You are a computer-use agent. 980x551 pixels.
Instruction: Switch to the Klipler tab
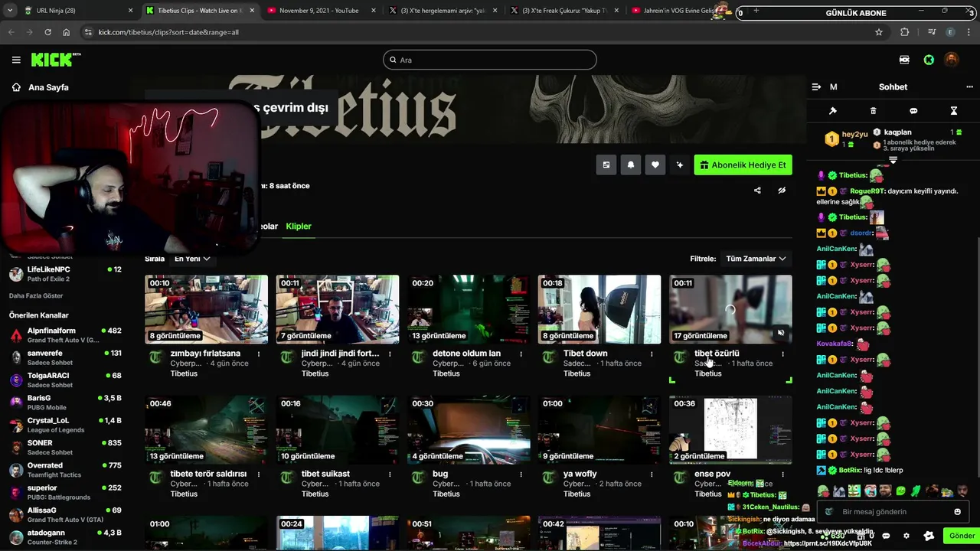click(299, 227)
